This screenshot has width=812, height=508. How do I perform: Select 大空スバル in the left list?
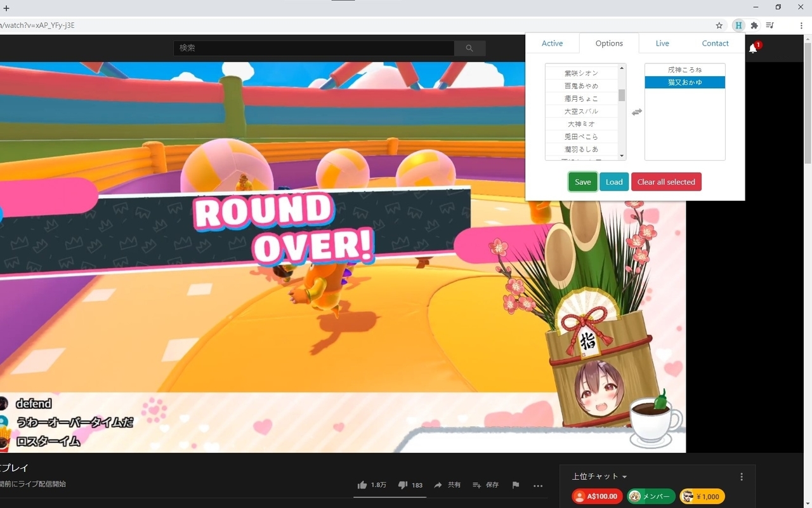(x=582, y=111)
